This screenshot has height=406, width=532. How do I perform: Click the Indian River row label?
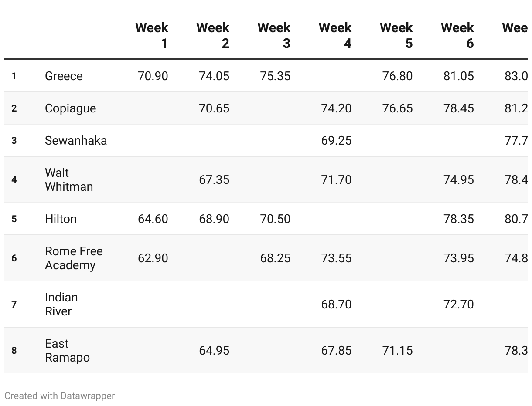[61, 304]
